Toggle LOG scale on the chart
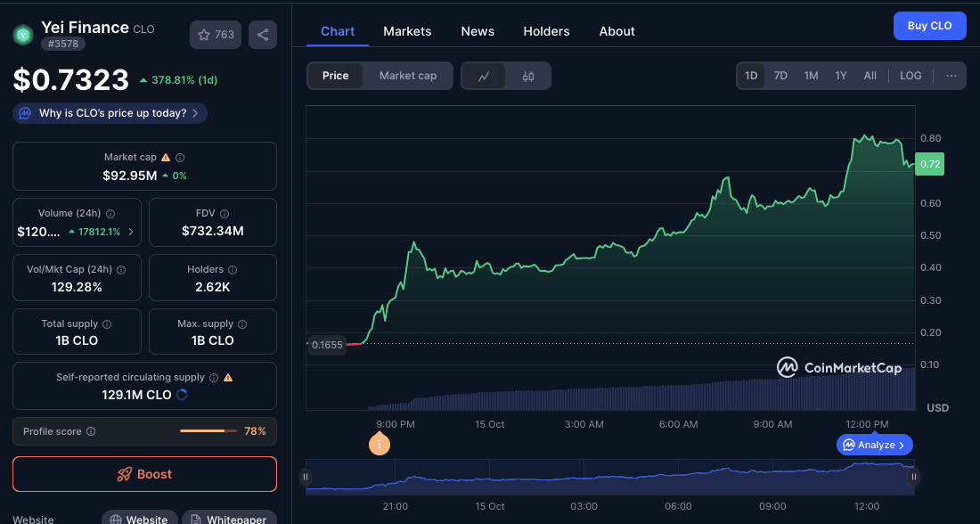Screen dimensions: 980x524 (x=911, y=76)
